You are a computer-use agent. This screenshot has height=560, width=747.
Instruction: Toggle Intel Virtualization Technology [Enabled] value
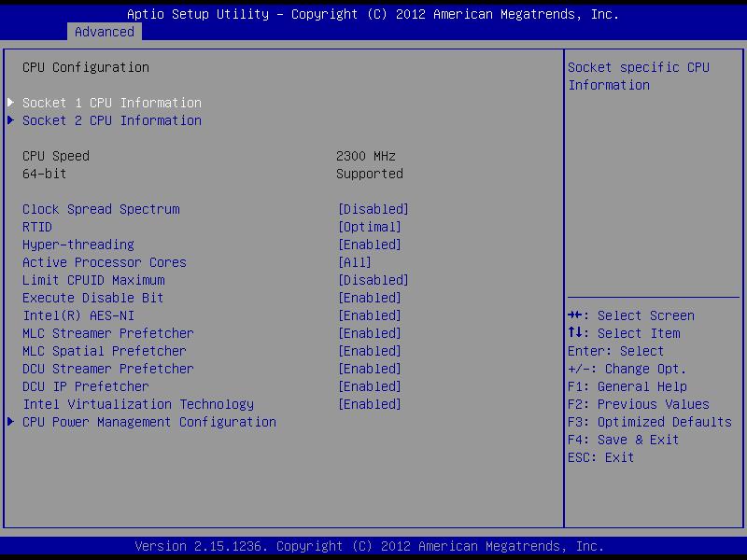370,404
